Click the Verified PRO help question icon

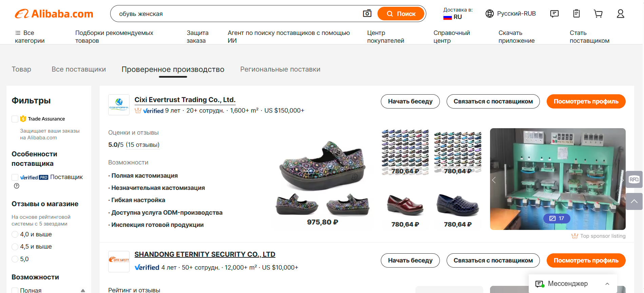tap(17, 186)
